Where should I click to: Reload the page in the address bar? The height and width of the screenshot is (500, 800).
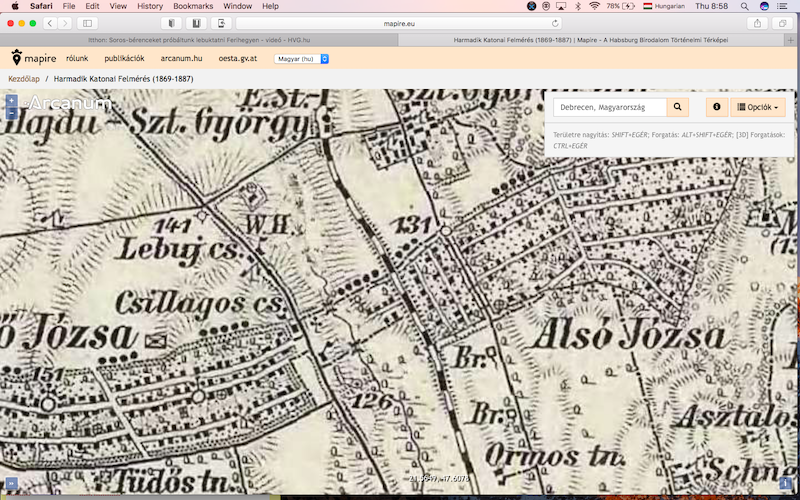coord(556,23)
